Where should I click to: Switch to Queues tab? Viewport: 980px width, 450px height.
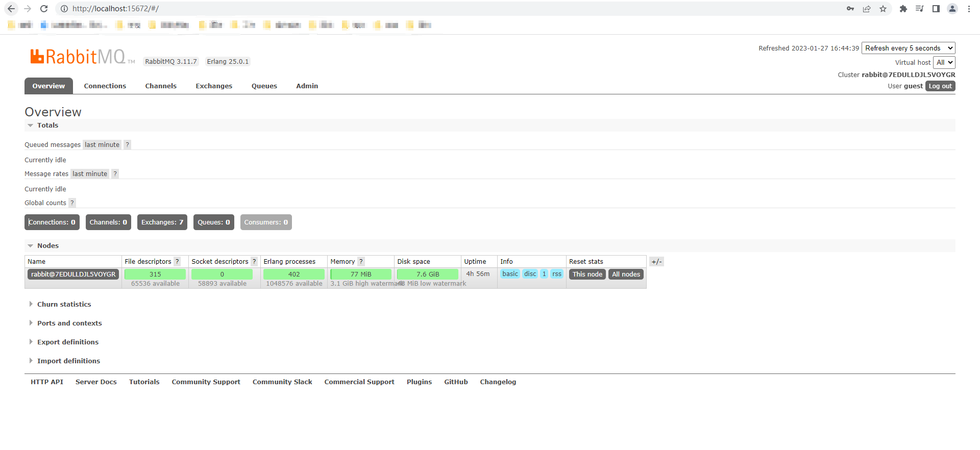pos(264,86)
